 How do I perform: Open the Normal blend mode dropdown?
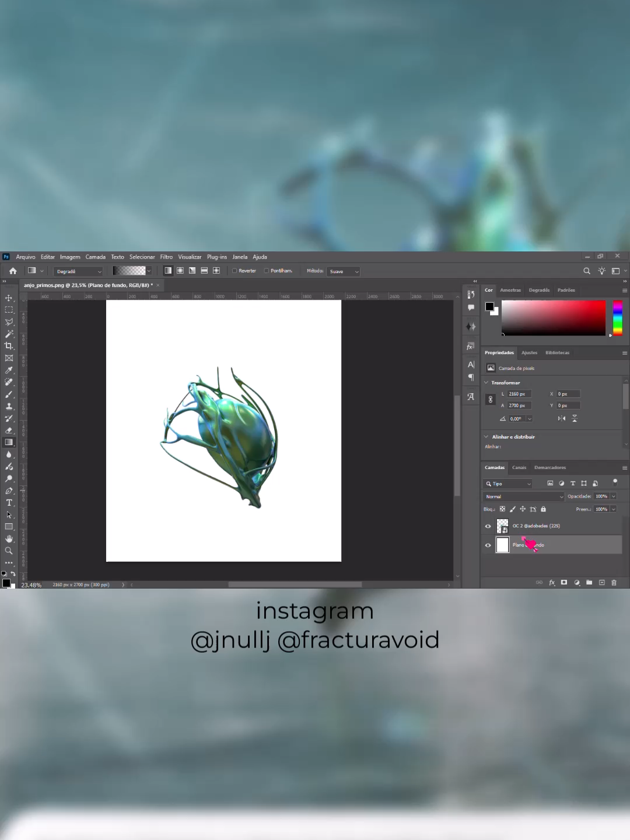point(524,496)
